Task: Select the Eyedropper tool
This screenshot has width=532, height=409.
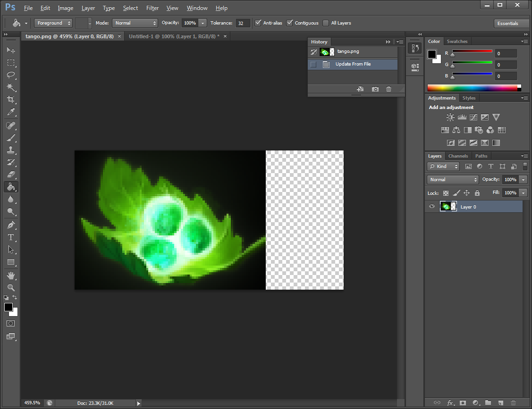Action: pyautogui.click(x=11, y=112)
